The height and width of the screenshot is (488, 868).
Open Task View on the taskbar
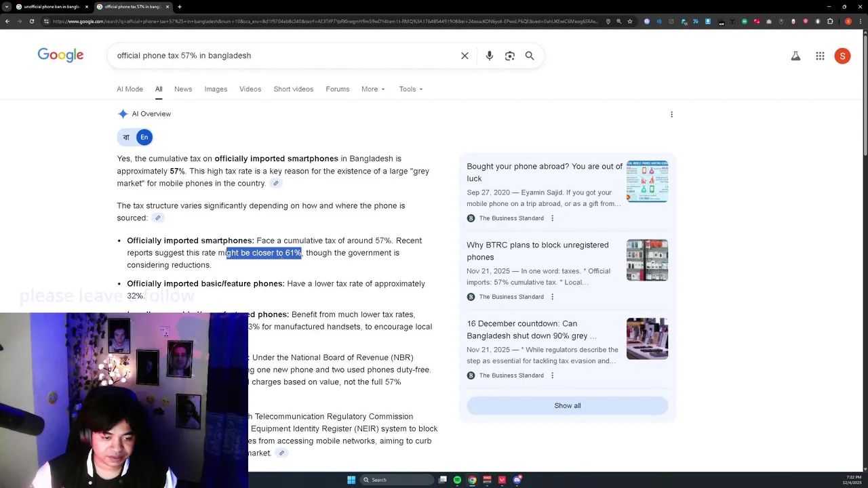click(442, 480)
